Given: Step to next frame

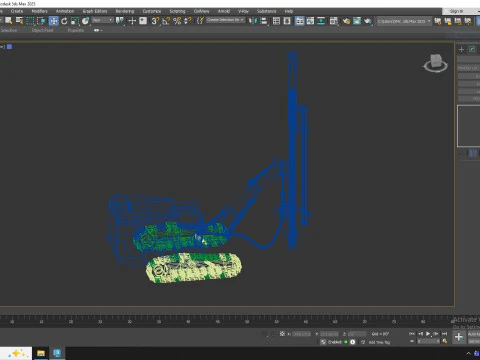Looking at the screenshot, I should pyautogui.click(x=436, y=333).
